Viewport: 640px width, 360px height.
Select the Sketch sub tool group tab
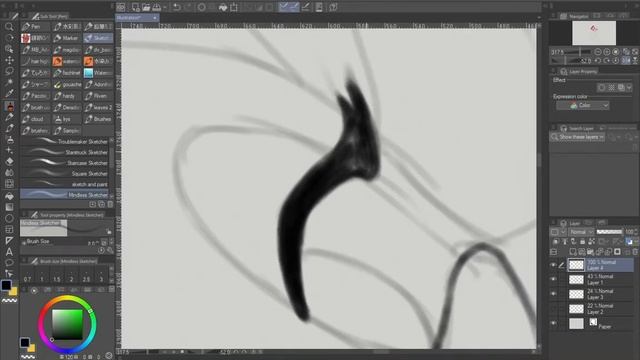(x=98, y=38)
